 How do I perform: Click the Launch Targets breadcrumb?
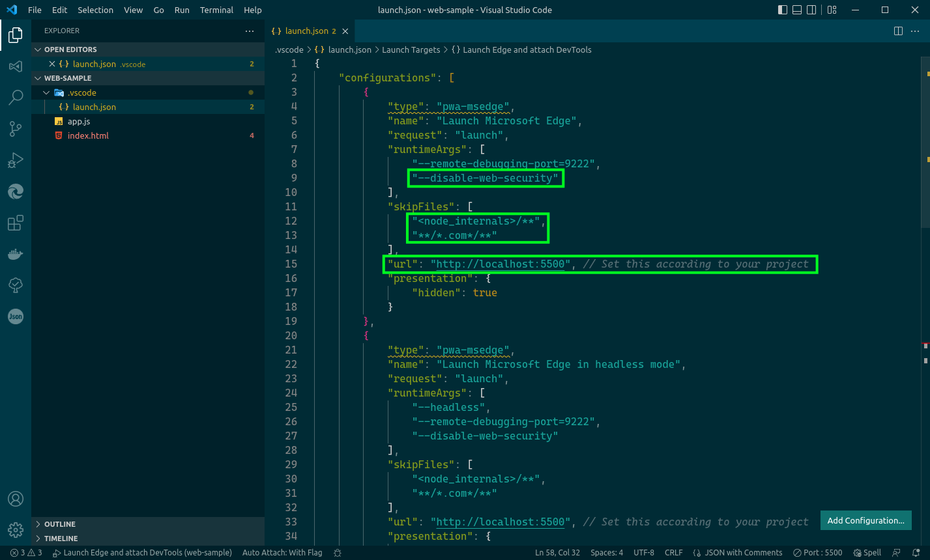(x=411, y=49)
